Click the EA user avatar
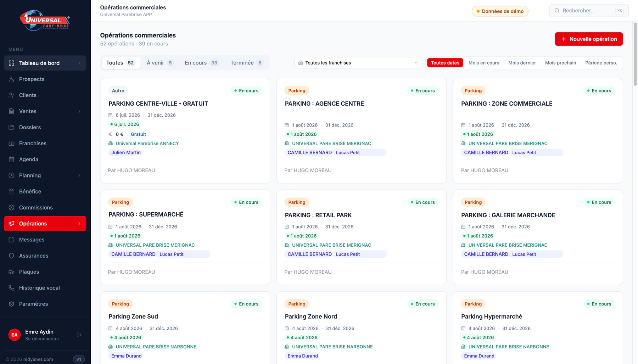 [x=15, y=335]
